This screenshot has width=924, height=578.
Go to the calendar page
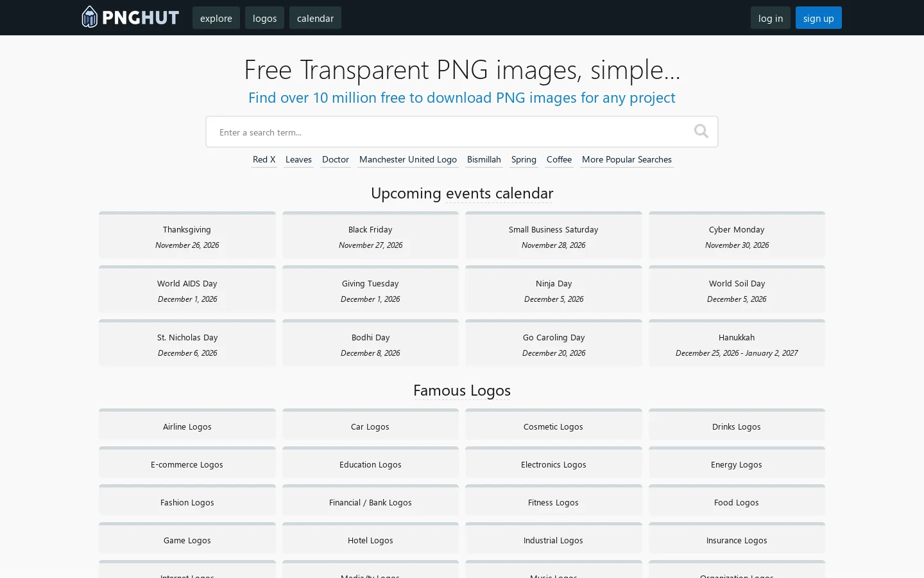(315, 18)
